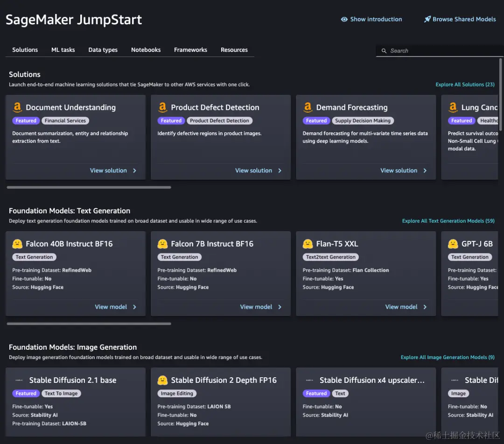The width and height of the screenshot is (504, 444).
Task: Click the Solutions horizontal scrollbar
Action: (x=89, y=187)
